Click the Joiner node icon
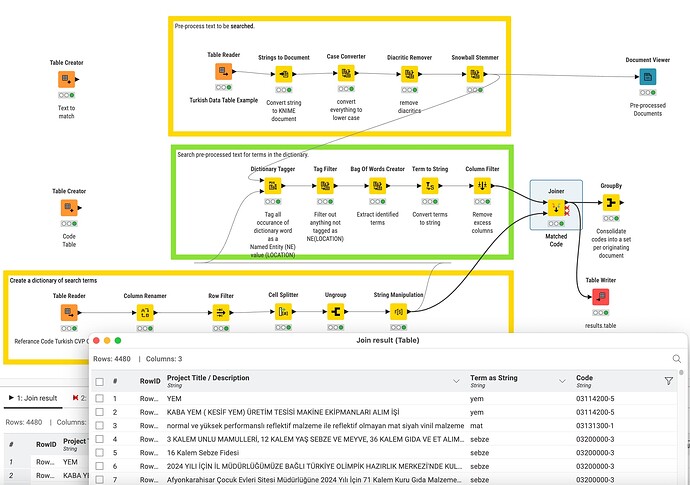Image resolution: width=690 pixels, height=485 pixels. coord(555,208)
